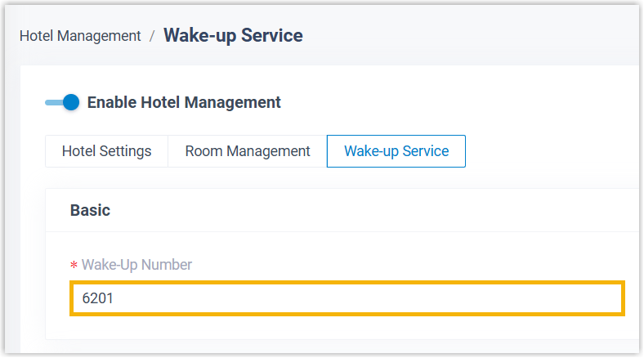644x358 pixels.
Task: Click the Enable Hotel Management label text
Action: tap(184, 102)
